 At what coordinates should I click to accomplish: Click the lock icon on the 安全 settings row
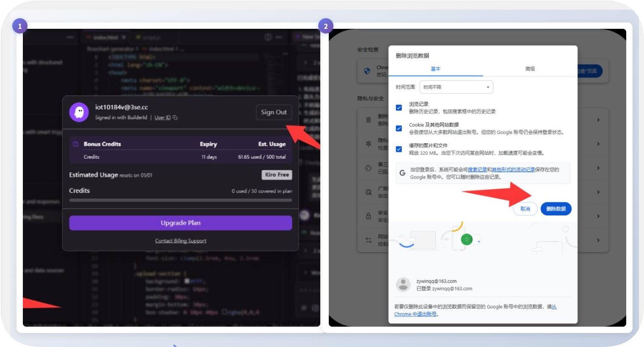click(x=369, y=216)
